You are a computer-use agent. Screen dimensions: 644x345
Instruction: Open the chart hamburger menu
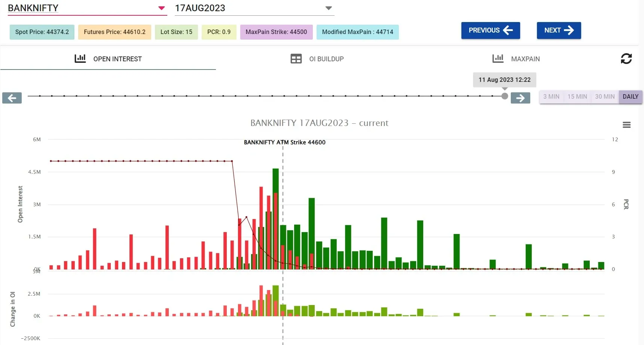(626, 125)
